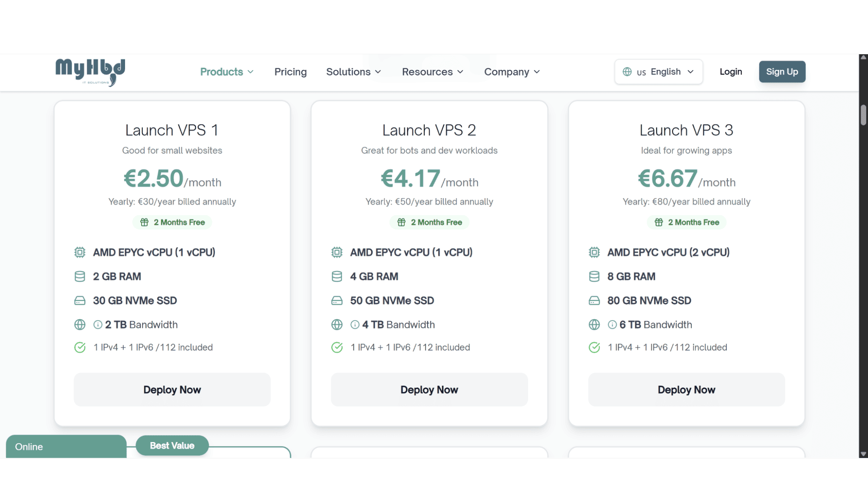The height and width of the screenshot is (488, 868).
Task: Click the info icon next to 6 TB Bandwidth
Action: click(612, 325)
